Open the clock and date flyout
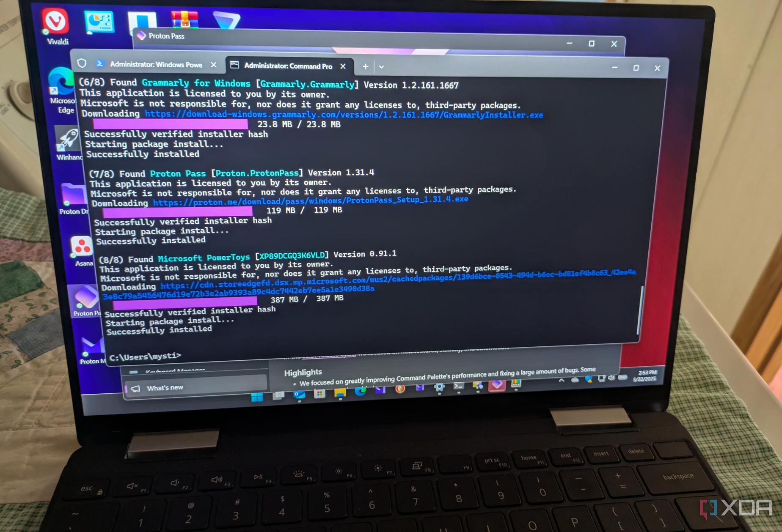Screen dimensions: 782x532 tap(646, 376)
